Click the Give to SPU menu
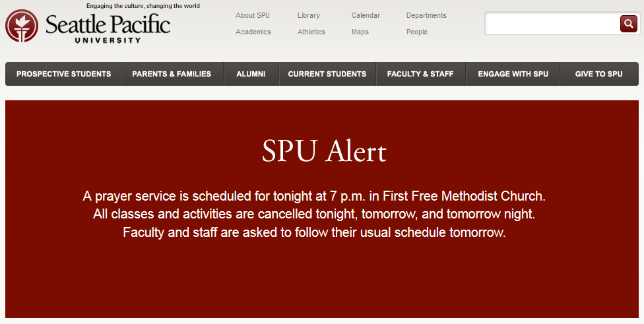644x324 pixels. tap(599, 74)
